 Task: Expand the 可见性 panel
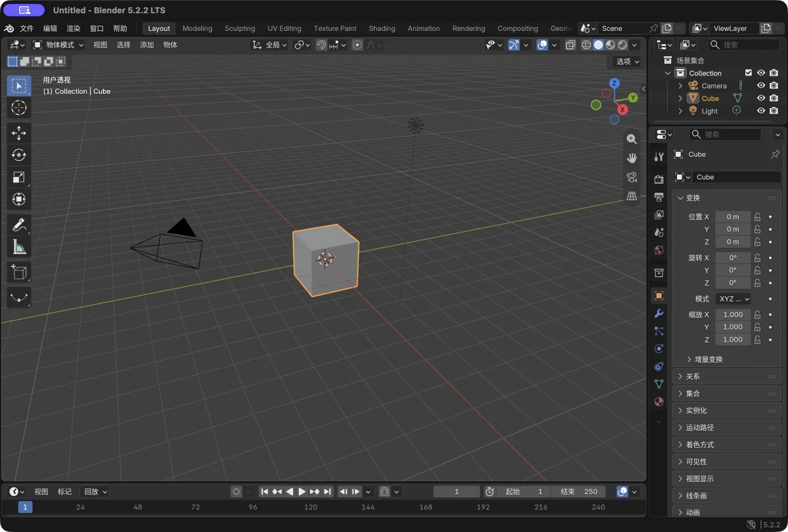(727, 462)
